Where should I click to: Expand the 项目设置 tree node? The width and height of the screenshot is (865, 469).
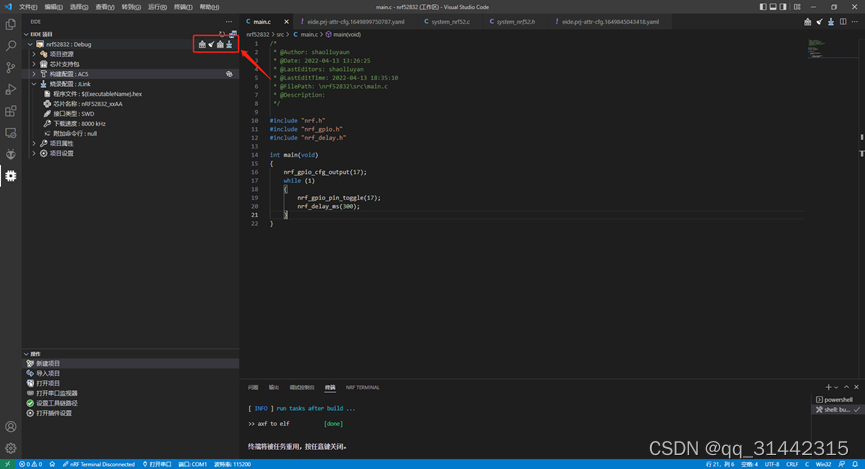coord(35,153)
